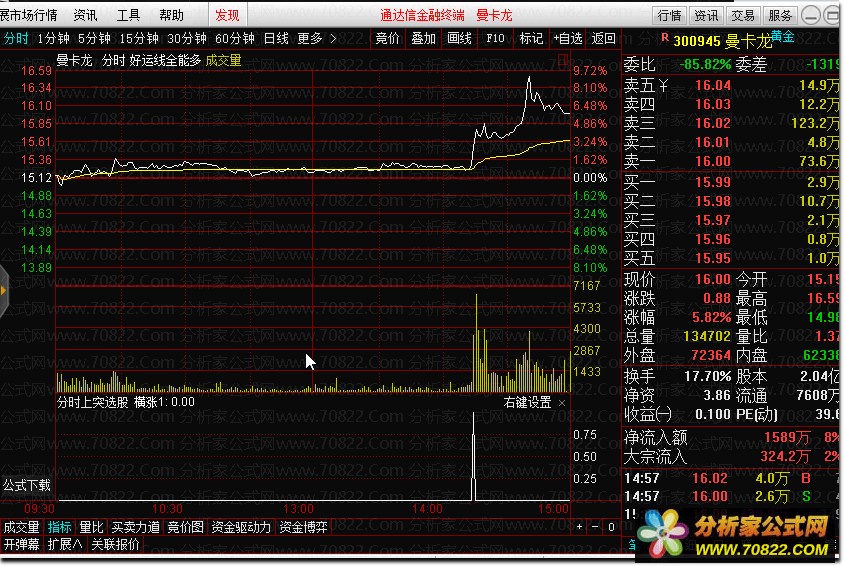Click the 公式下载 link
This screenshot has width=845, height=566.
[x=26, y=485]
